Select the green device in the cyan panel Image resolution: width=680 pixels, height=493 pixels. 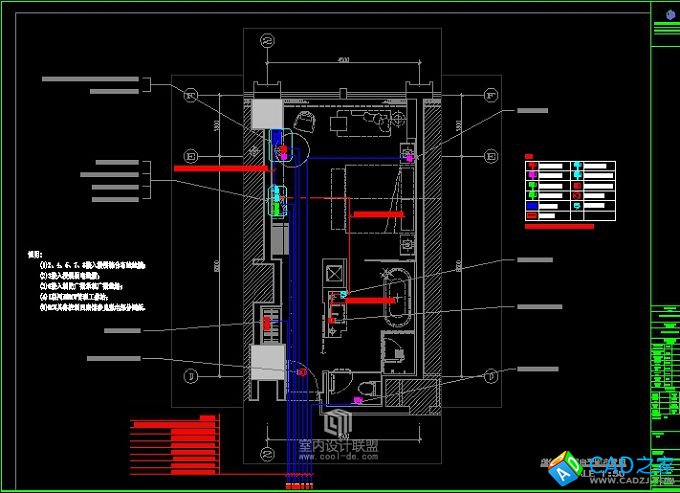[x=275, y=206]
